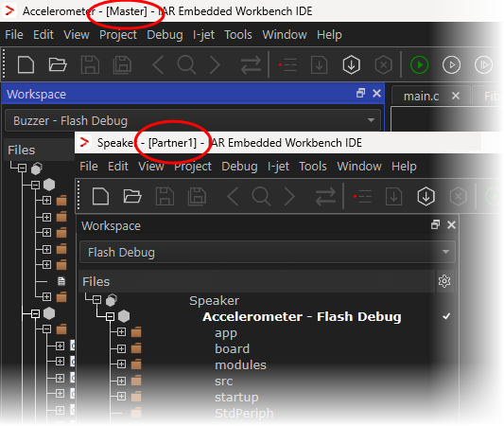504x426 pixels.
Task: Click Download and Debug in Master toolbar
Action: click(352, 64)
